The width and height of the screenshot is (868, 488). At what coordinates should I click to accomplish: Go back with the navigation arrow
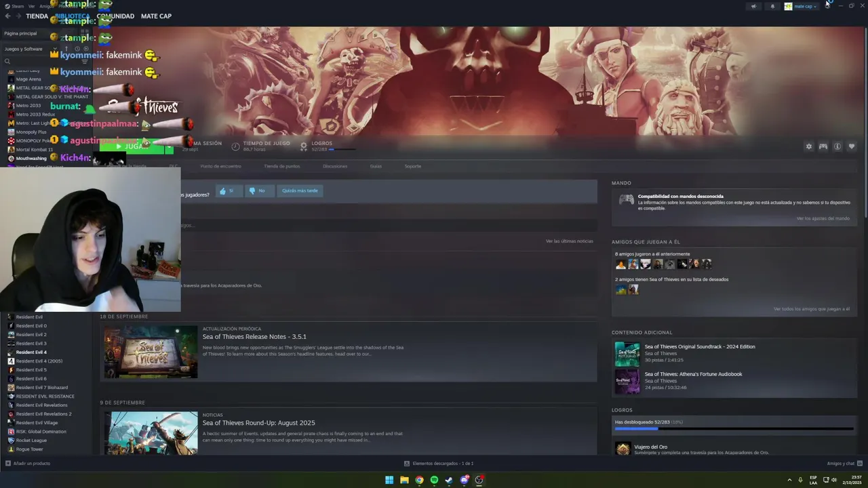(7, 16)
